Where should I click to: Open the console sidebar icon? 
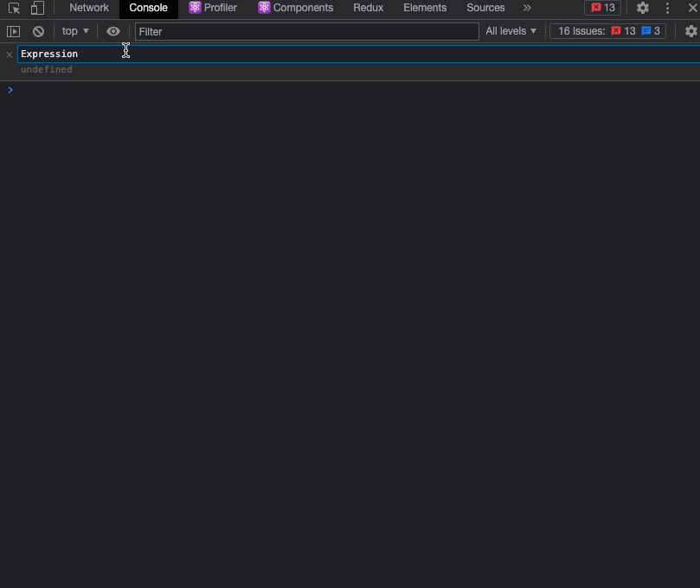click(x=14, y=30)
